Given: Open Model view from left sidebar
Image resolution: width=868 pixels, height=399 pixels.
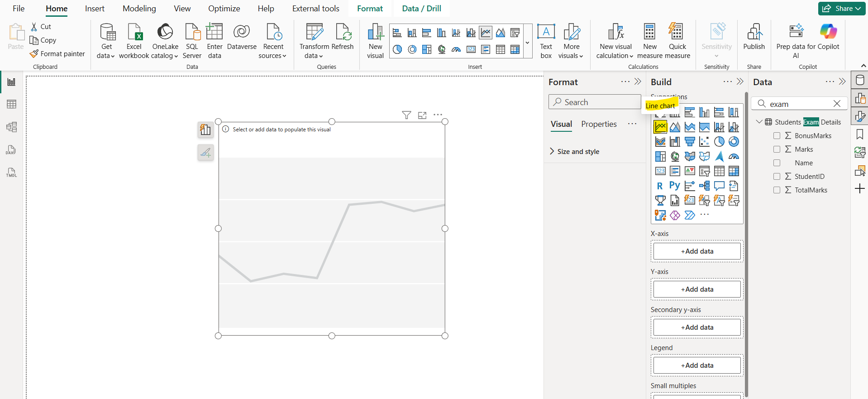Looking at the screenshot, I should click(x=11, y=127).
